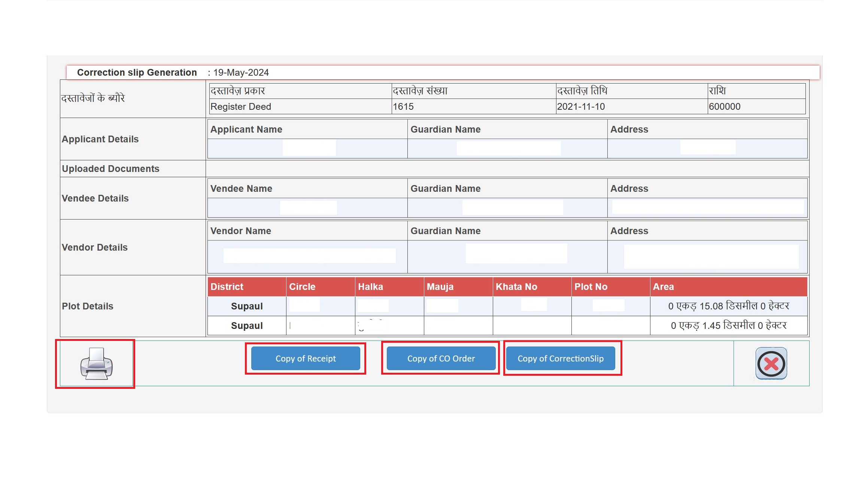Screen dimensions: 868x481
Task: Click document date 2021-11-10 cell
Action: click(581, 106)
